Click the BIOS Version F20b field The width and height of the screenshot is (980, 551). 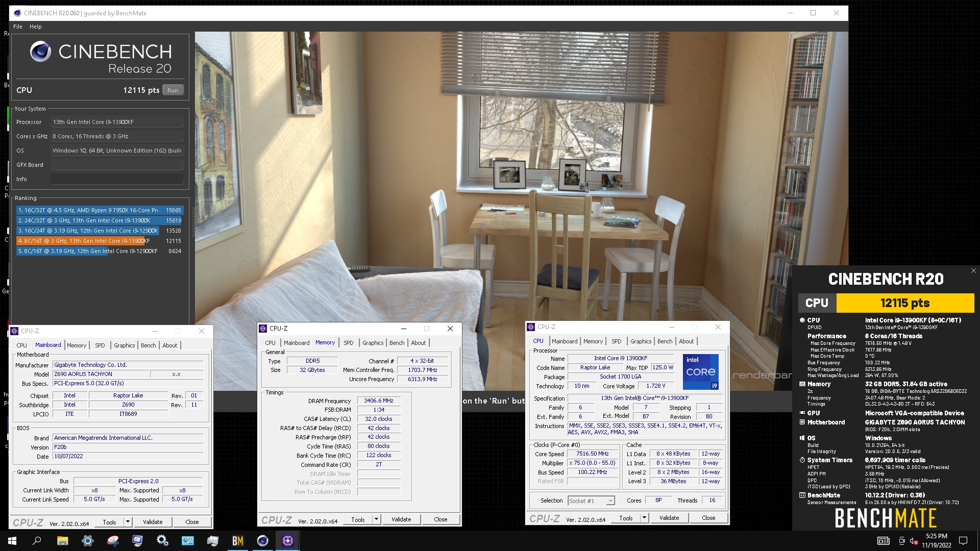coord(128,447)
